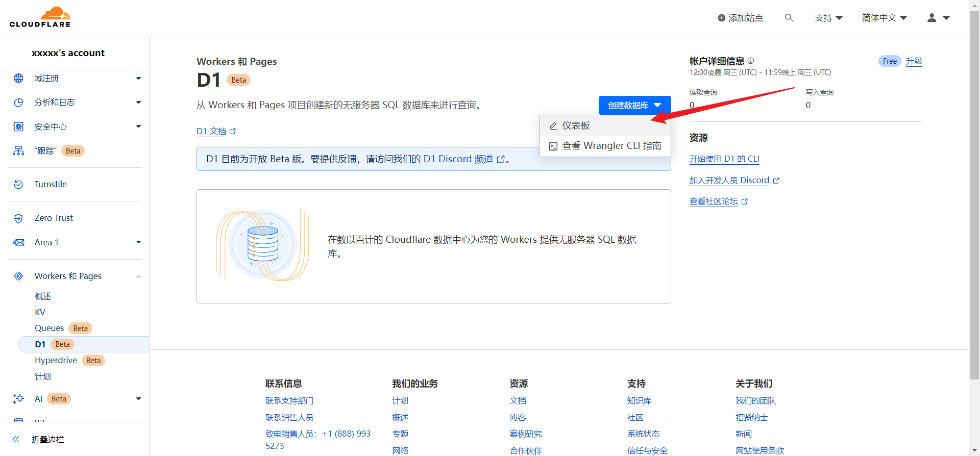Expand the 安全中心 menu arrow
The height and width of the screenshot is (456, 980).
click(138, 126)
